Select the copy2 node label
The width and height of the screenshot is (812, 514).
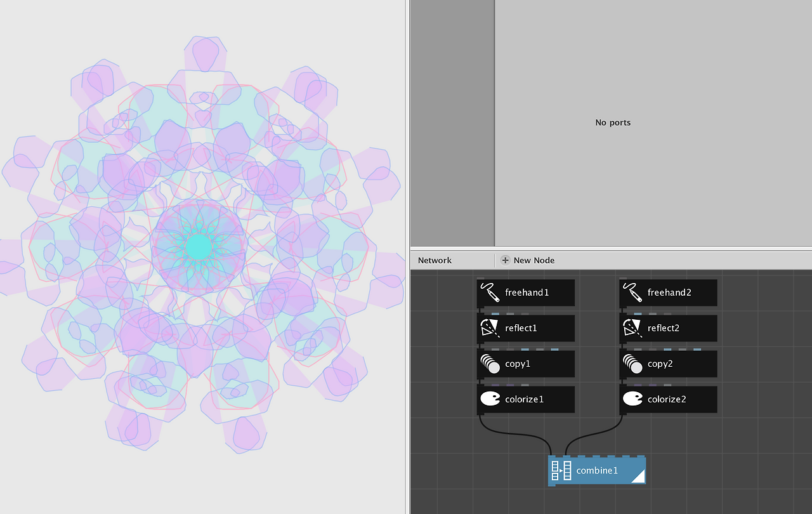click(x=660, y=364)
